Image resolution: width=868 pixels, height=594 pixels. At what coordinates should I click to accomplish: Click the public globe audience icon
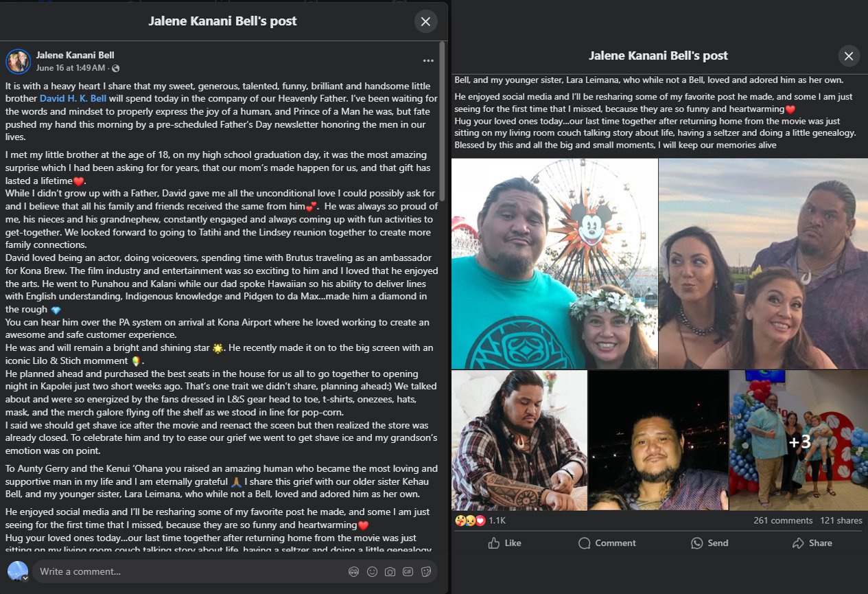point(115,68)
